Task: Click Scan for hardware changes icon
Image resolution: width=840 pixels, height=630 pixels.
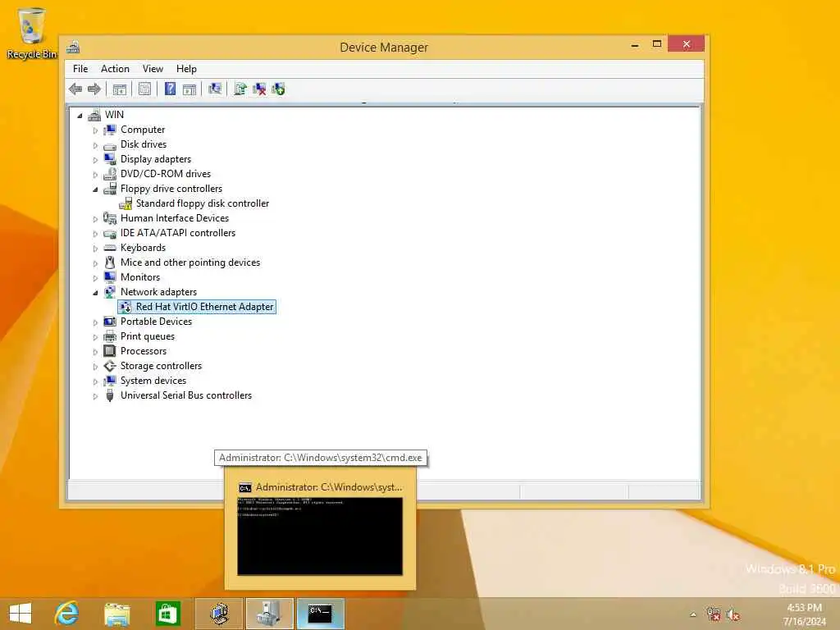Action: click(215, 89)
